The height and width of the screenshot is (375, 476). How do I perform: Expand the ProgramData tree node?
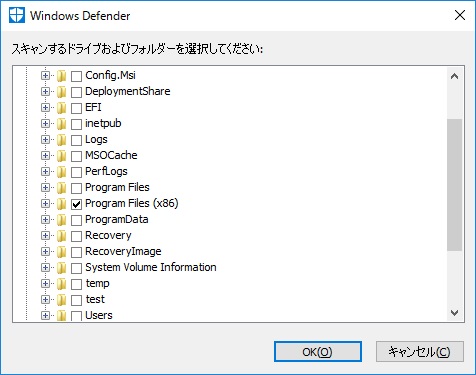(x=45, y=219)
